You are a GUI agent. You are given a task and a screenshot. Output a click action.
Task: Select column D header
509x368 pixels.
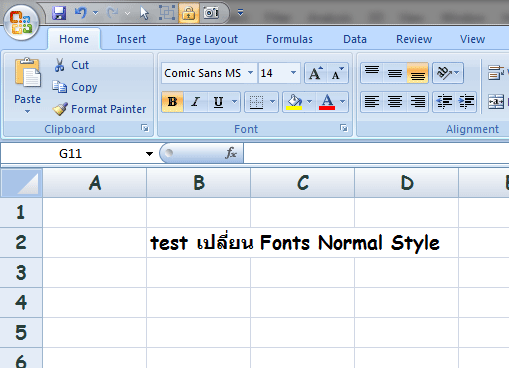(x=407, y=183)
